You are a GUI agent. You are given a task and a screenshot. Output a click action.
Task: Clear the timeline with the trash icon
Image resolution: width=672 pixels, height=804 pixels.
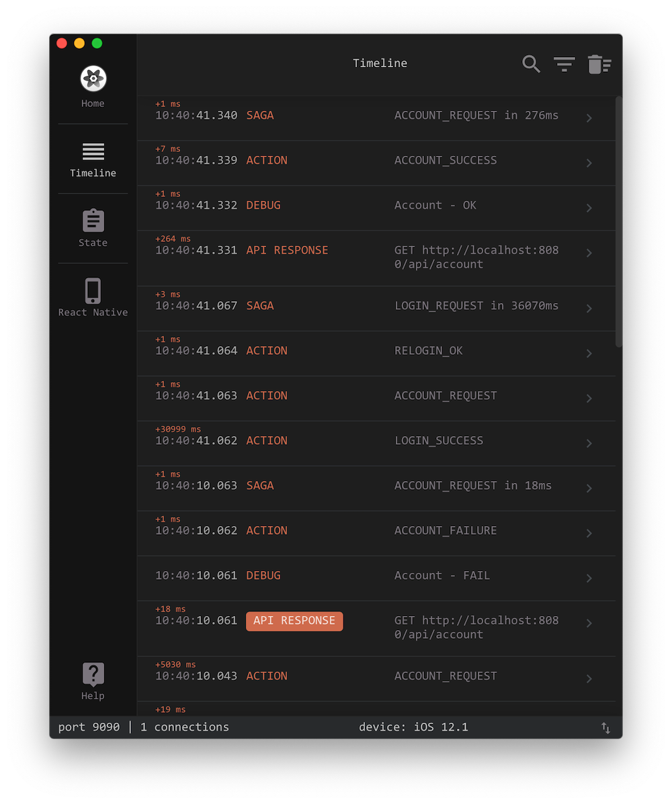point(599,64)
